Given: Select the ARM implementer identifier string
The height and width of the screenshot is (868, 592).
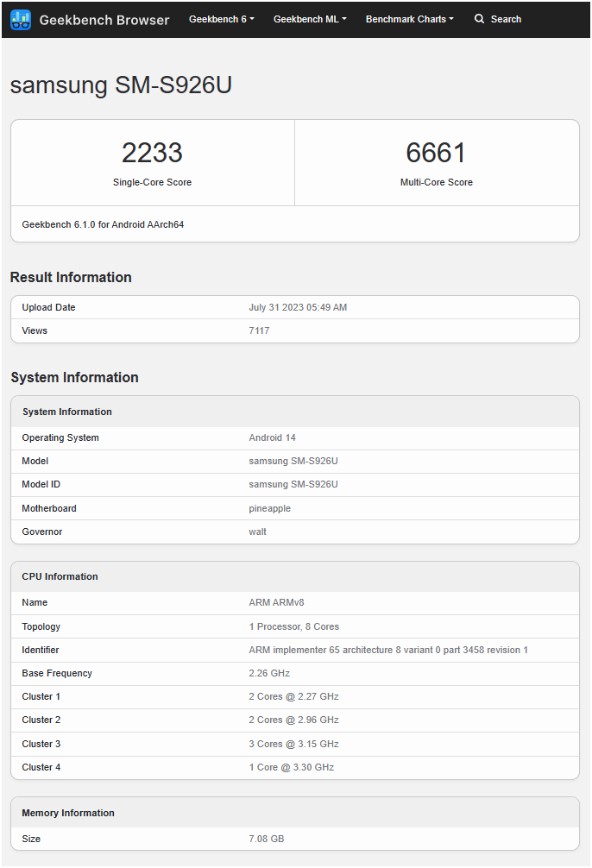Looking at the screenshot, I should (388, 650).
